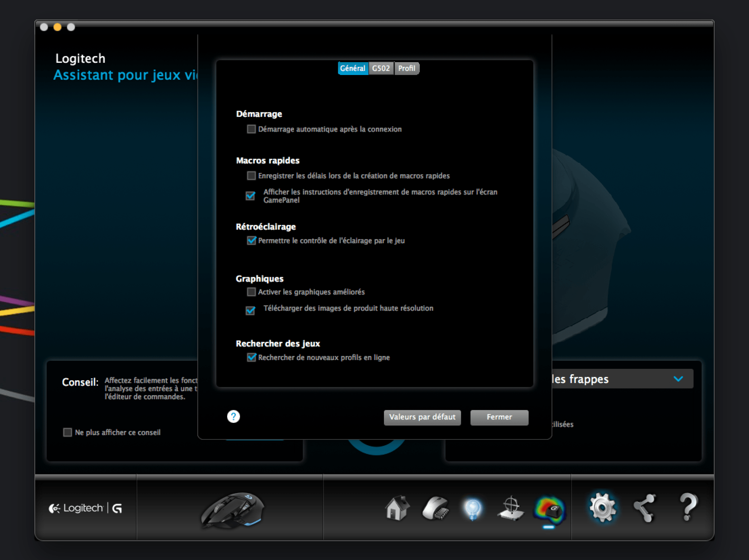Open the Home icon in bottom toolbar

coord(397,508)
